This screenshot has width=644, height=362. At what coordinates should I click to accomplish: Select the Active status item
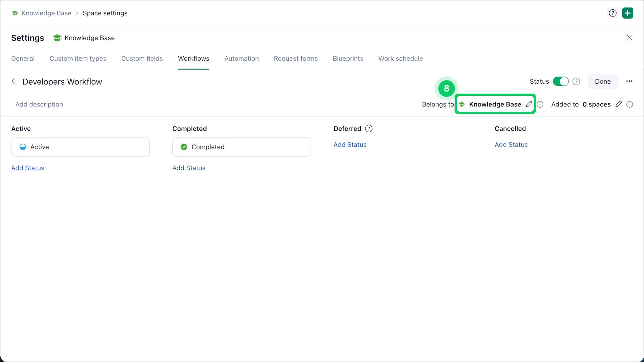[80, 147]
